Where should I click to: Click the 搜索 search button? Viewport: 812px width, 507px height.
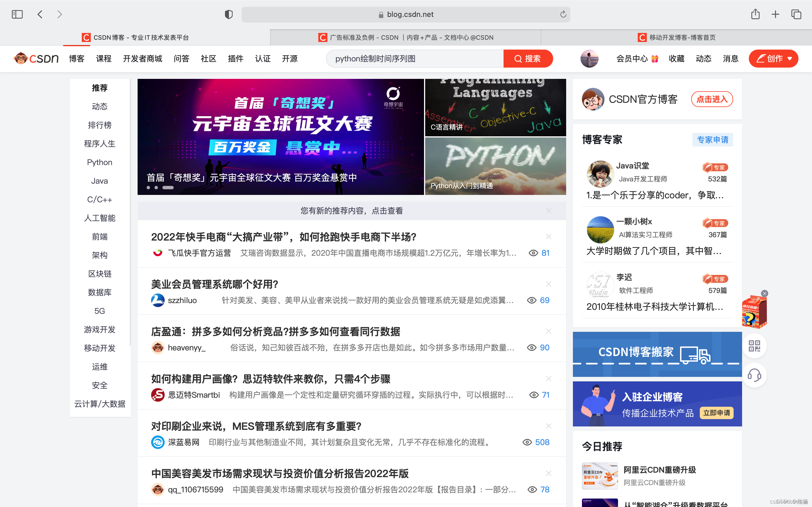point(528,59)
